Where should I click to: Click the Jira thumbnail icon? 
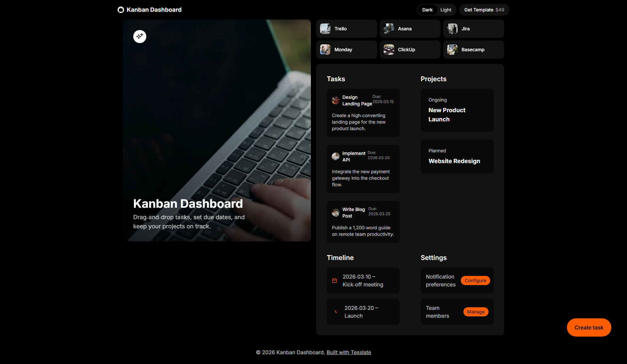(x=452, y=29)
